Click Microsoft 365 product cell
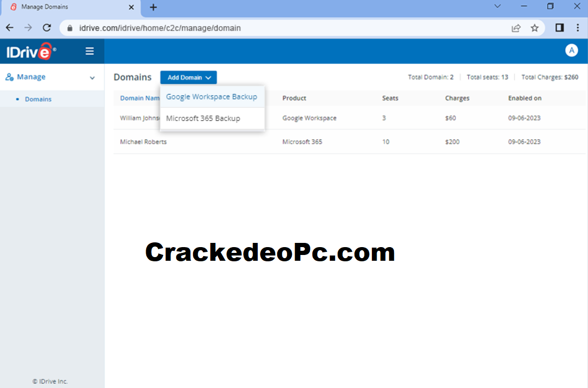Image resolution: width=588 pixels, height=388 pixels. click(x=302, y=142)
